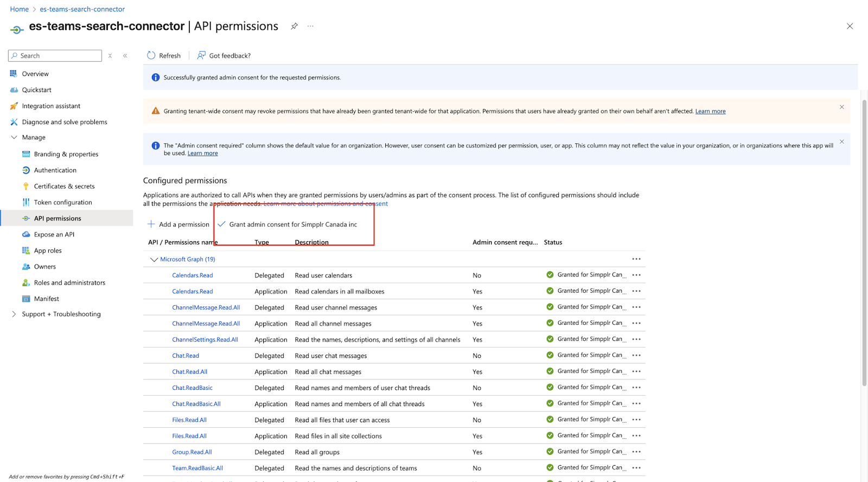This screenshot has height=482, width=868.
Task: Open Certificates & secrets menu item
Action: [x=64, y=186]
